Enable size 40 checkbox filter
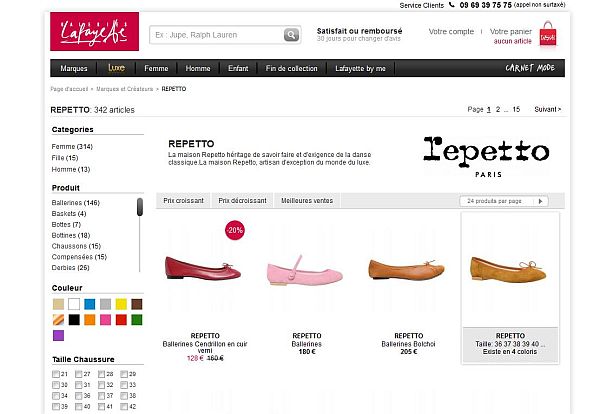The height and width of the screenshot is (414, 600). click(78, 406)
